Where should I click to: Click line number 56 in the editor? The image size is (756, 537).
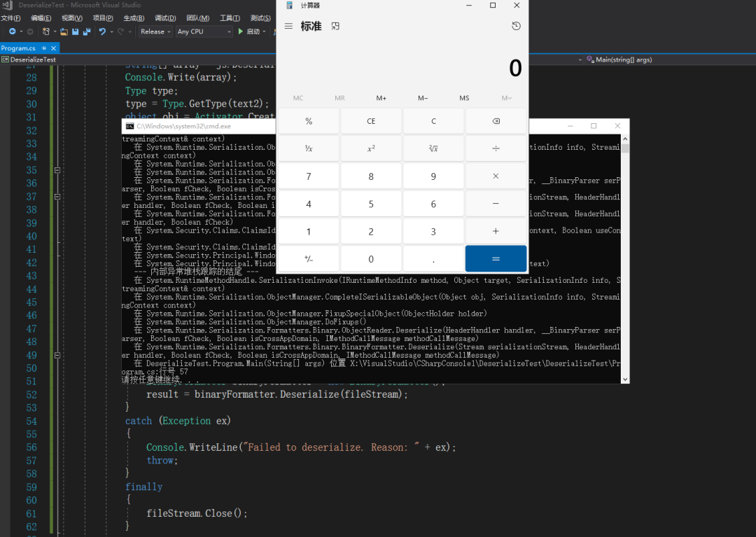(x=31, y=447)
